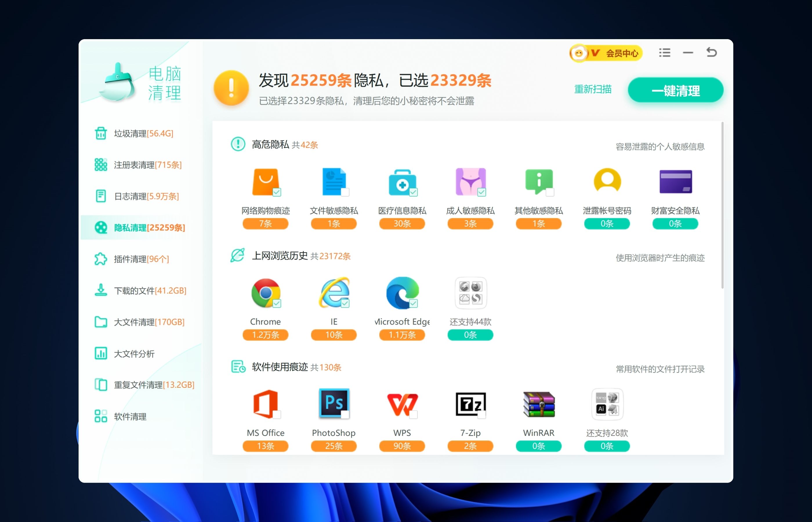Click the 25条 badge under PhotoShop

(334, 446)
